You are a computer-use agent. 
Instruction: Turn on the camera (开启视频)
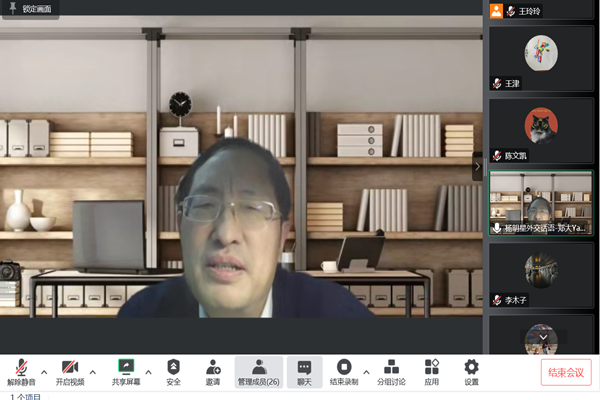(x=70, y=371)
